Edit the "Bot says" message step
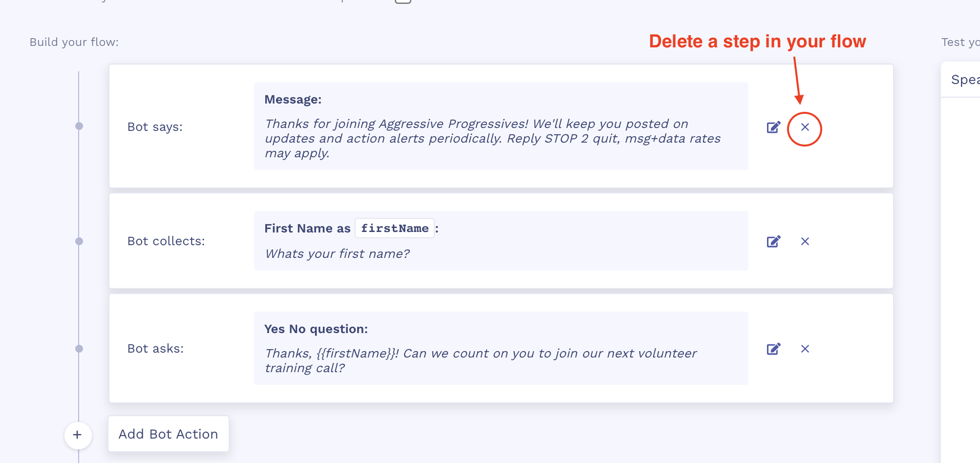Viewport: 980px width, 463px height. pos(773,127)
